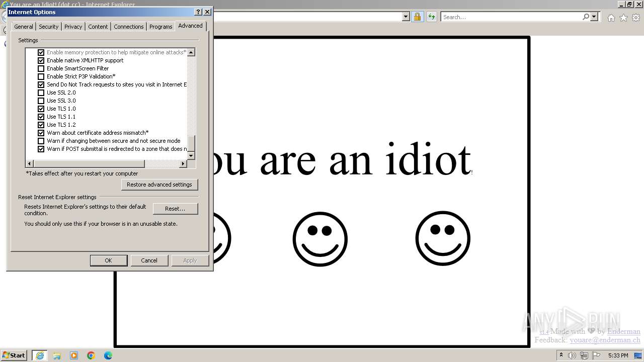644x362 pixels.
Task: Open Internet Explorer from the taskbar
Action: (x=40, y=355)
